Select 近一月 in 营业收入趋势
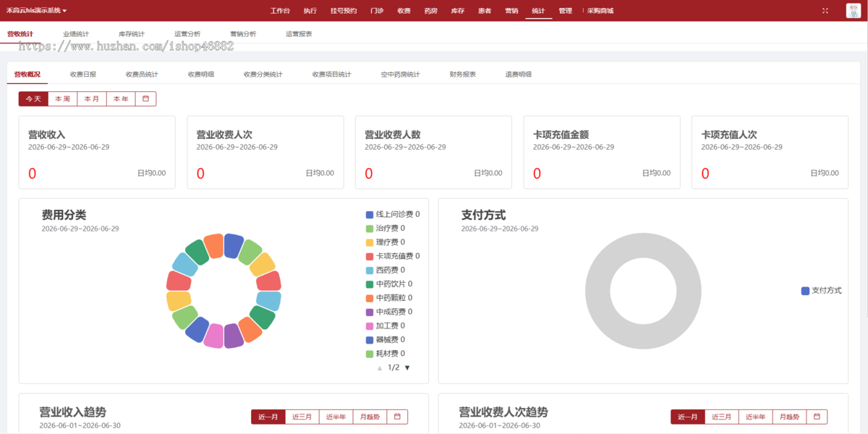This screenshot has width=868, height=434. [x=268, y=417]
